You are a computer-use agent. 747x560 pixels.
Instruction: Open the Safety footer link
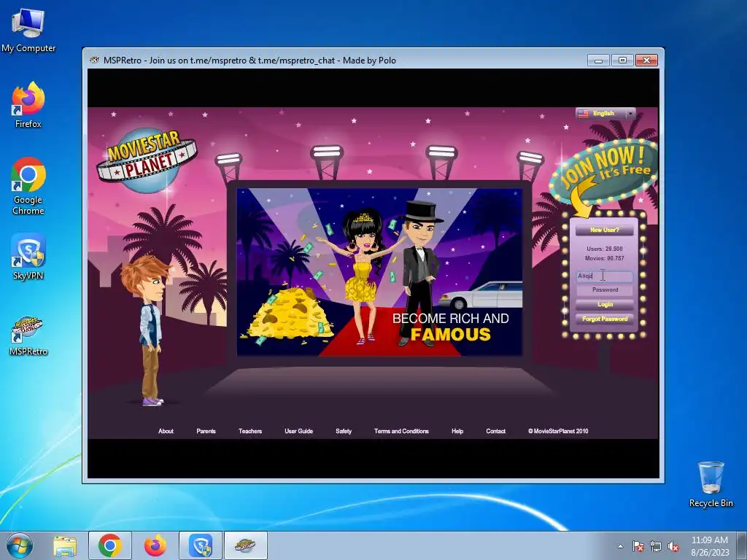pos(344,432)
